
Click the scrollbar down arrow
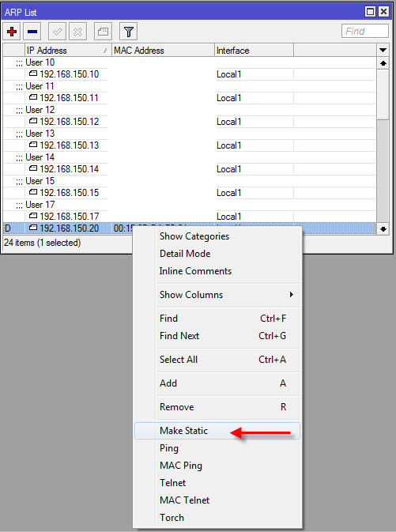(383, 229)
